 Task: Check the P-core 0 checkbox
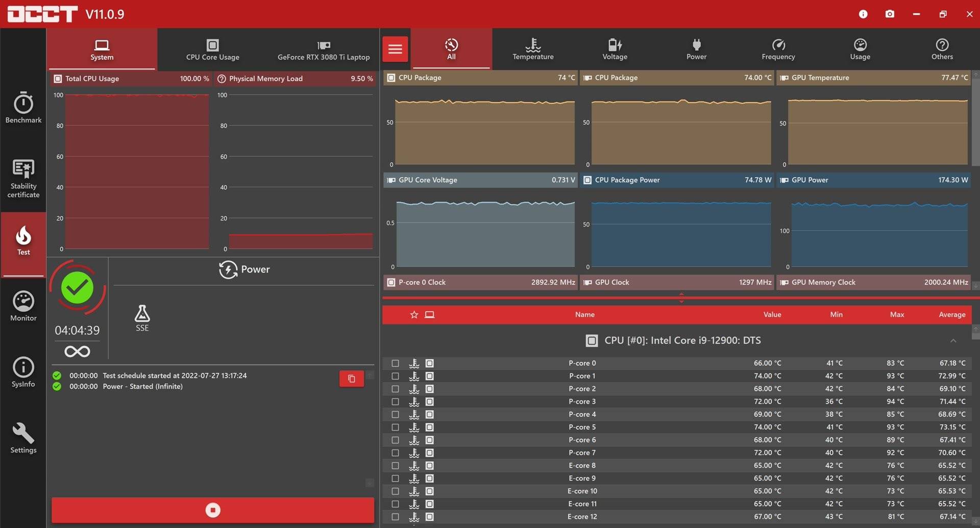(x=395, y=363)
